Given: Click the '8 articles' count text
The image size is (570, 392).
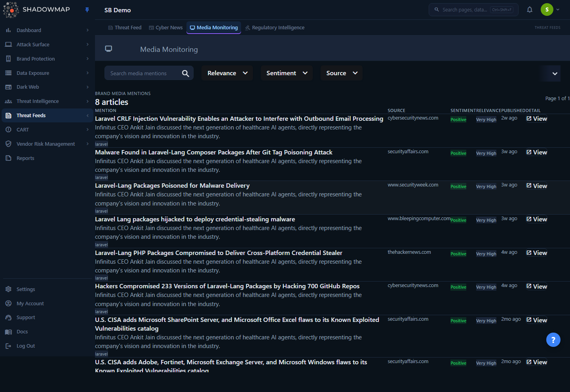Looking at the screenshot, I should pos(112,102).
